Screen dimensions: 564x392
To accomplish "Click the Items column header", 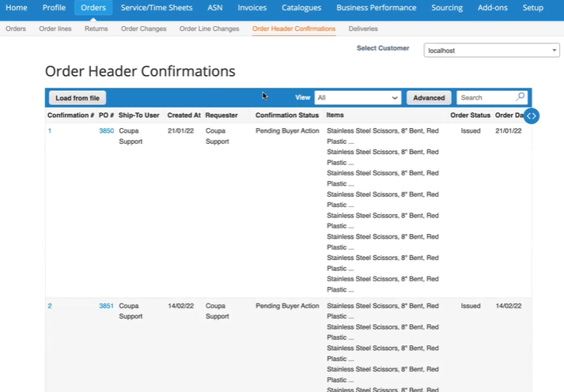I will coord(335,115).
